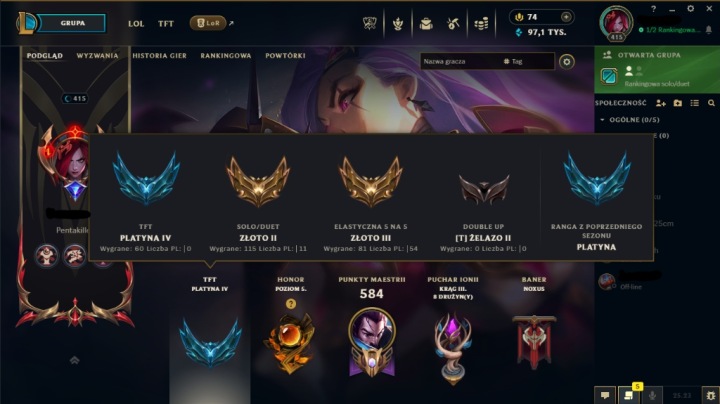Viewport: 720px width, 404px height.
Task: Open the Store coins icon
Action: [x=481, y=23]
